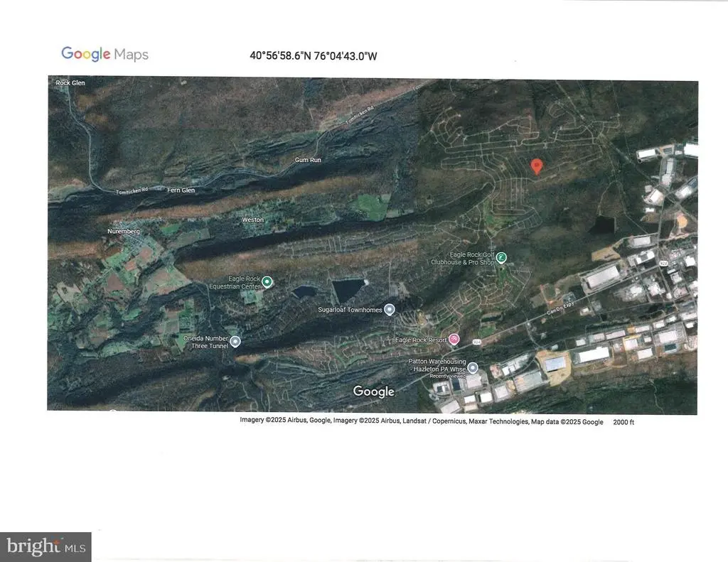Click the Rock Glen place label
Image resolution: width=728 pixels, height=562 pixels.
(70, 83)
